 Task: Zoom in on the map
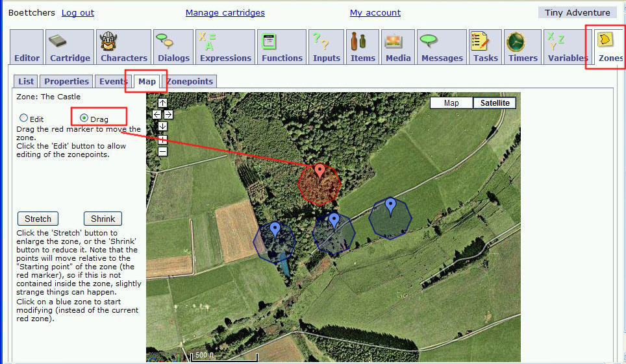(162, 139)
